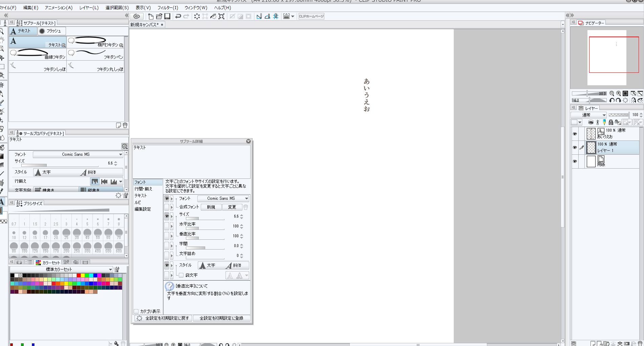This screenshot has height=346, width=644.
Task: Select the 楕円フキダシ balloon sub tool
Action: 95,42
